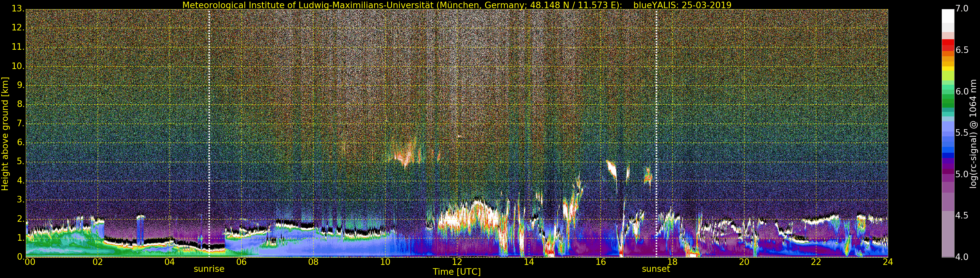Viewport: 980px width, 278px height.
Task: Click the y-axis tick label '8.'
Action: pos(21,104)
